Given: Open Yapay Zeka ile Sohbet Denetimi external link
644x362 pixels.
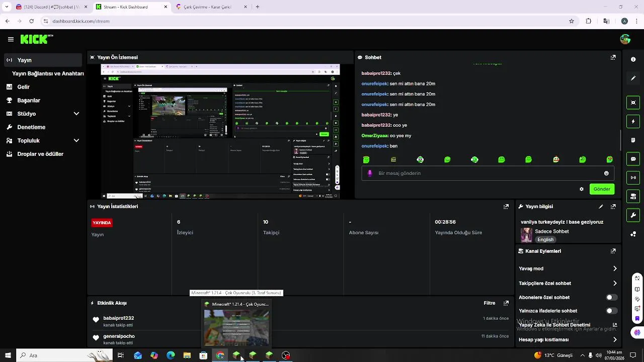Looking at the screenshot, I should coord(614,325).
